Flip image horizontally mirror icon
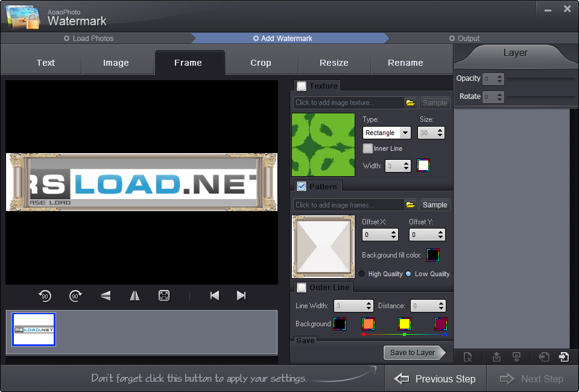Image resolution: width=579 pixels, height=392 pixels. (134, 296)
